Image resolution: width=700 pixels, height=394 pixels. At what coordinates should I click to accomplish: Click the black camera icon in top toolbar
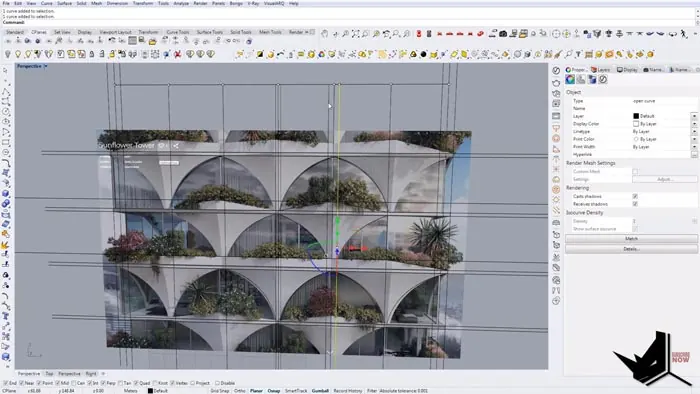click(503, 33)
